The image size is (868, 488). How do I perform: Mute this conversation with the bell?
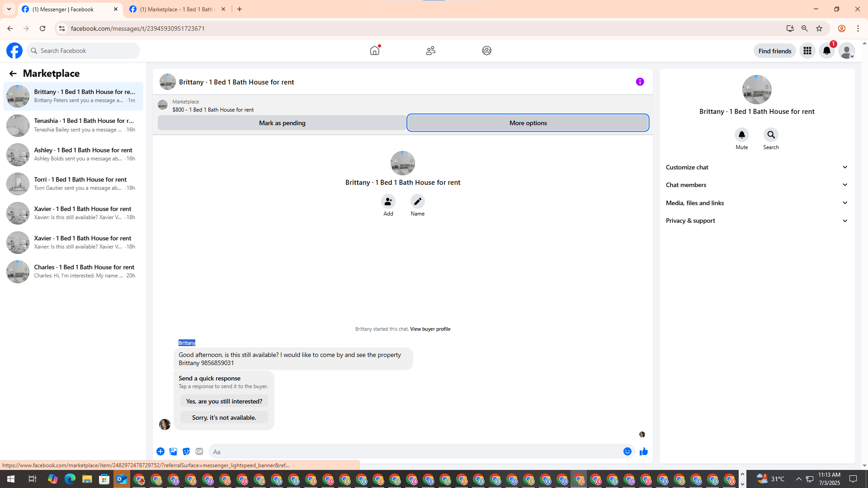tap(741, 135)
